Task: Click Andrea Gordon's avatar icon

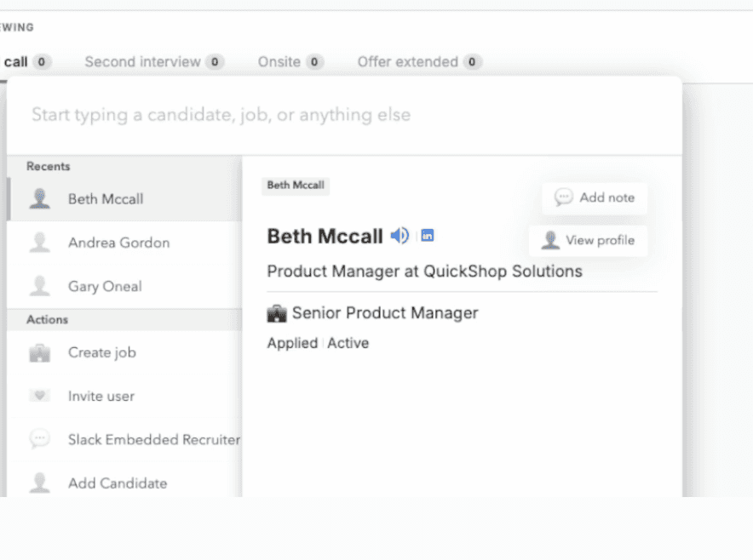Action: pos(39,243)
